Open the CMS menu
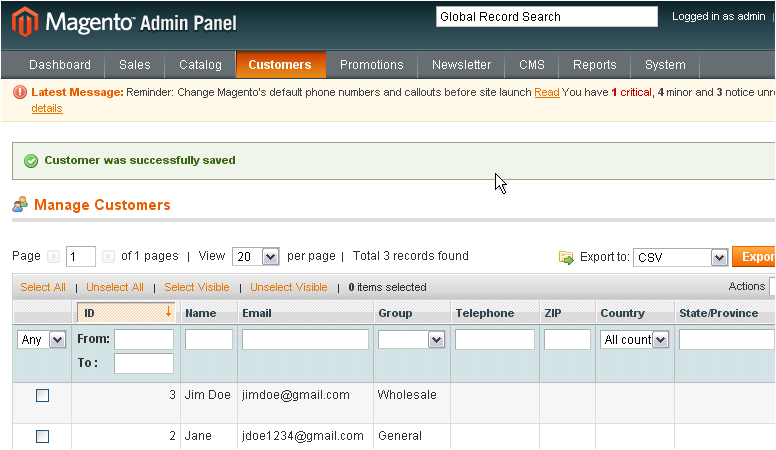This screenshot has width=776, height=450. [532, 65]
